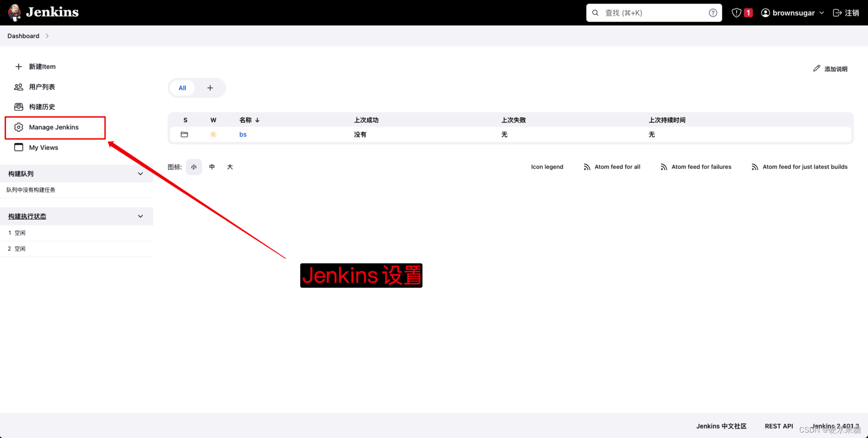This screenshot has width=868, height=438.
Task: Click RSS icon for Atom feed for failures
Action: (664, 167)
